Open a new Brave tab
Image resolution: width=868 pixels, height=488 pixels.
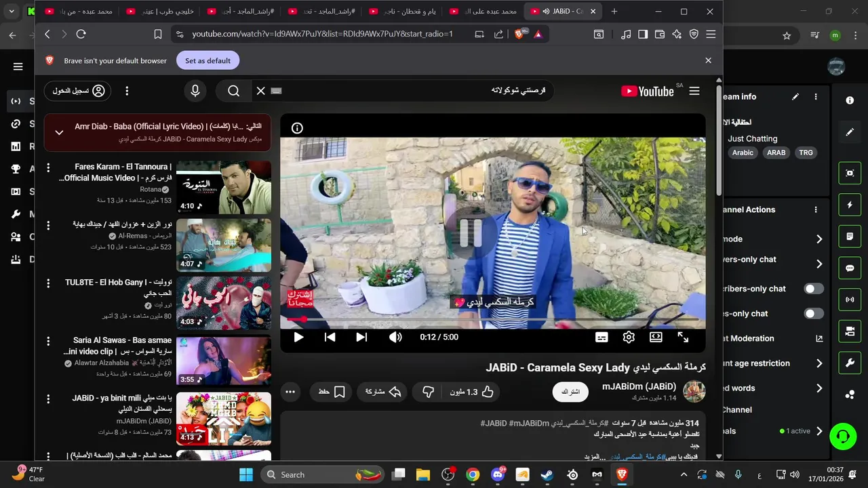[x=614, y=12]
